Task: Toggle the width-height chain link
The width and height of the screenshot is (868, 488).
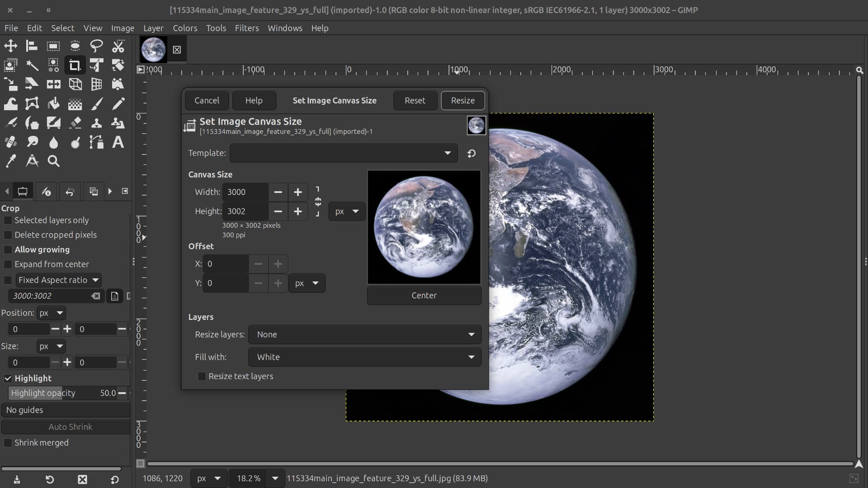Action: pyautogui.click(x=318, y=202)
